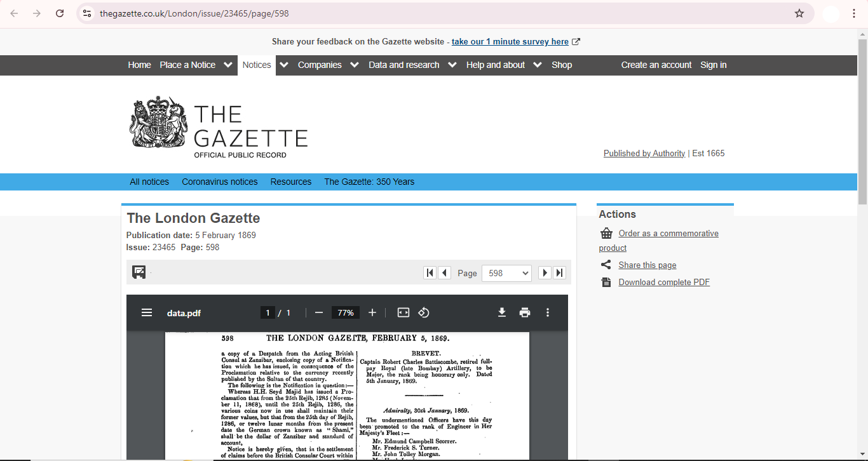Expand the Place a Notice dropdown arrow

click(227, 65)
